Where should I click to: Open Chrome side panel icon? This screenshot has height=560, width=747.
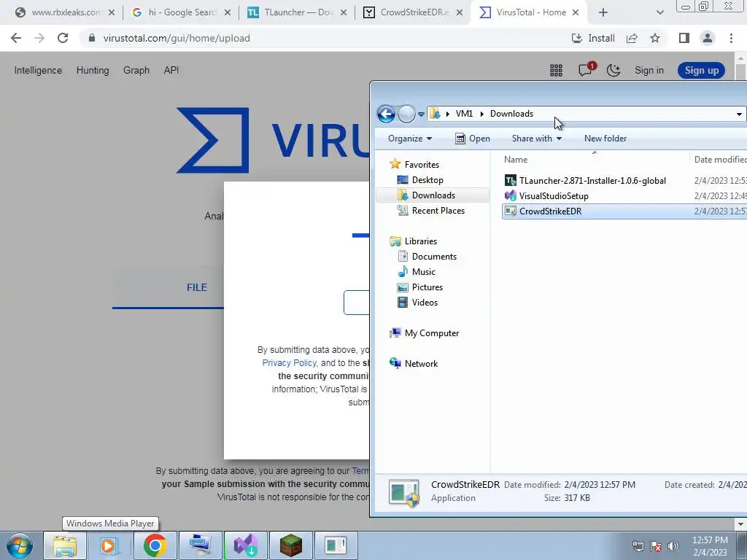click(684, 38)
